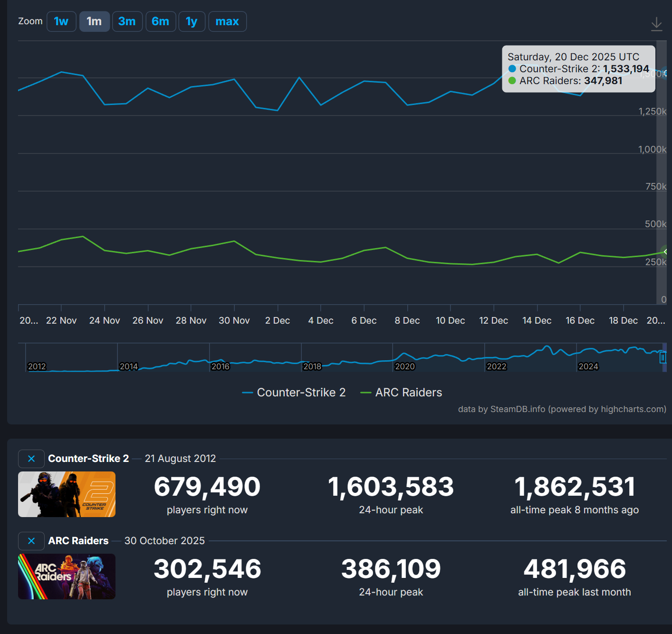Toggle Counter-Strike 2 series in the legend
This screenshot has width=672, height=634.
click(294, 393)
